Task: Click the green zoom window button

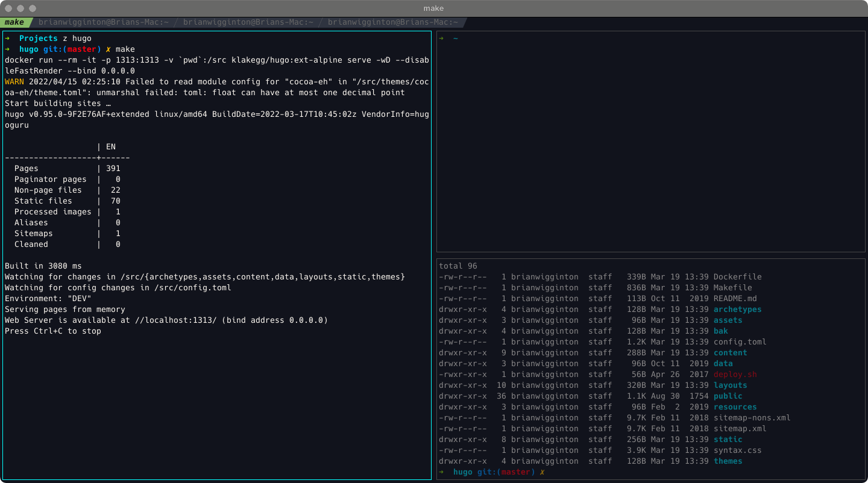Action: (33, 8)
